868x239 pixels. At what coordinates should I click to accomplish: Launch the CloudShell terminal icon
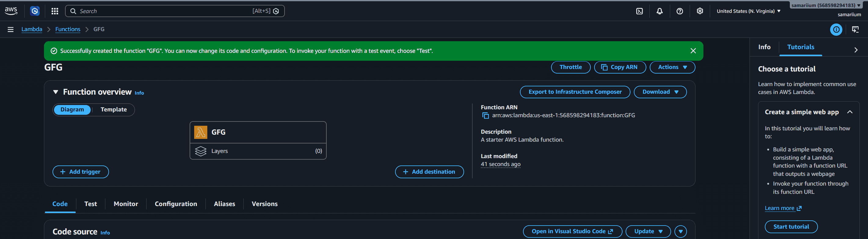(x=639, y=11)
